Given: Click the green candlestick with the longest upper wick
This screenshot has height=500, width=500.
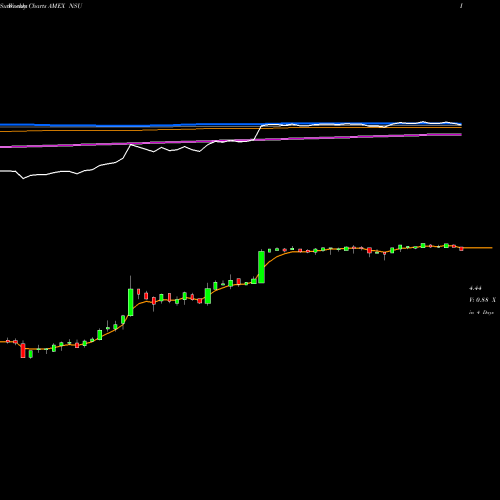Looking at the screenshot, I should coord(131,302).
